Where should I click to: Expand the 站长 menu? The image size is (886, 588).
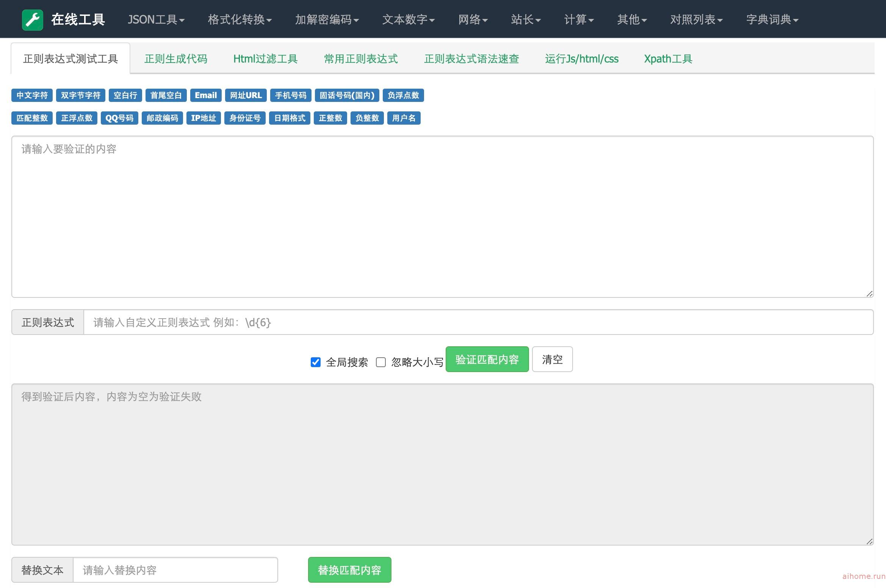(x=526, y=19)
